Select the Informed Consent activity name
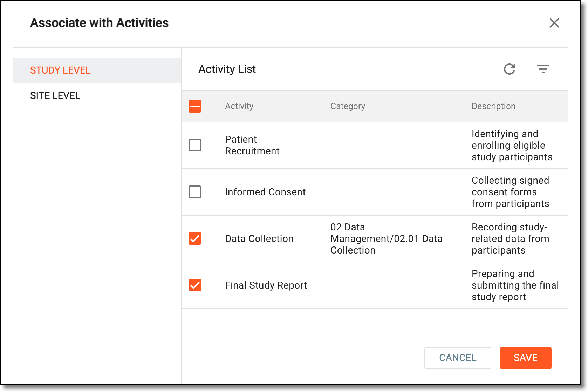This screenshot has width=588, height=392. tap(265, 192)
